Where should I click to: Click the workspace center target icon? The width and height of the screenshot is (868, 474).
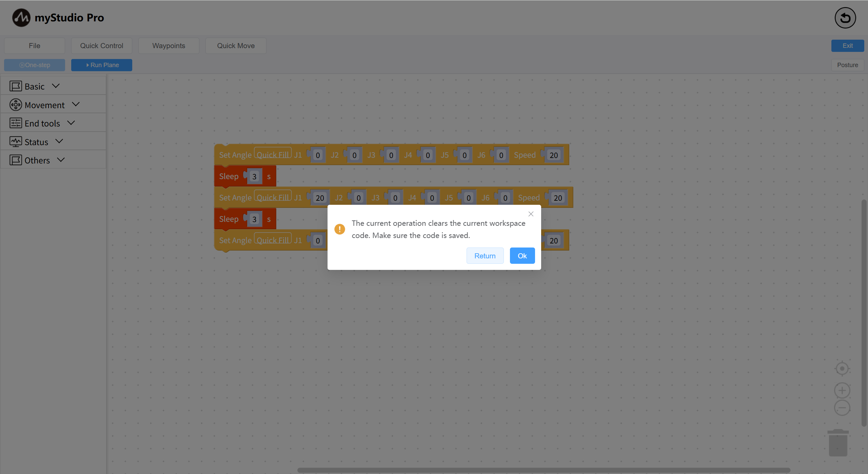click(842, 369)
